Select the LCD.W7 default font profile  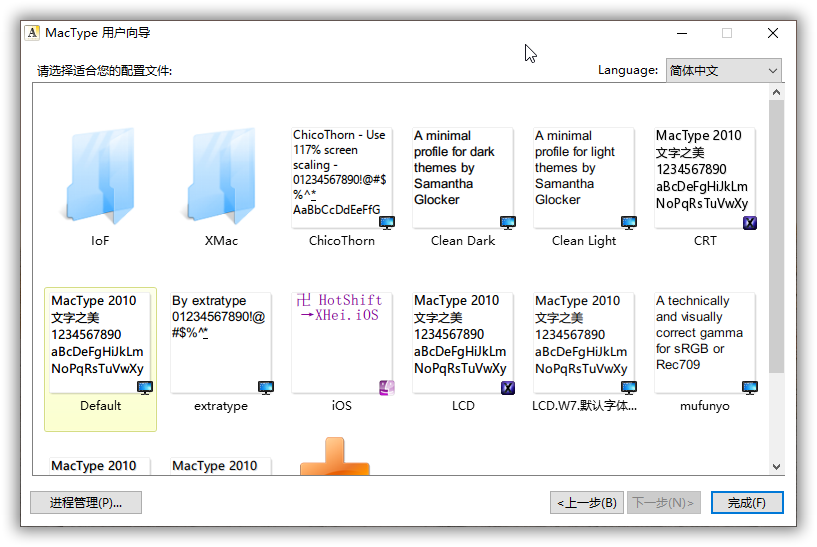click(x=584, y=343)
